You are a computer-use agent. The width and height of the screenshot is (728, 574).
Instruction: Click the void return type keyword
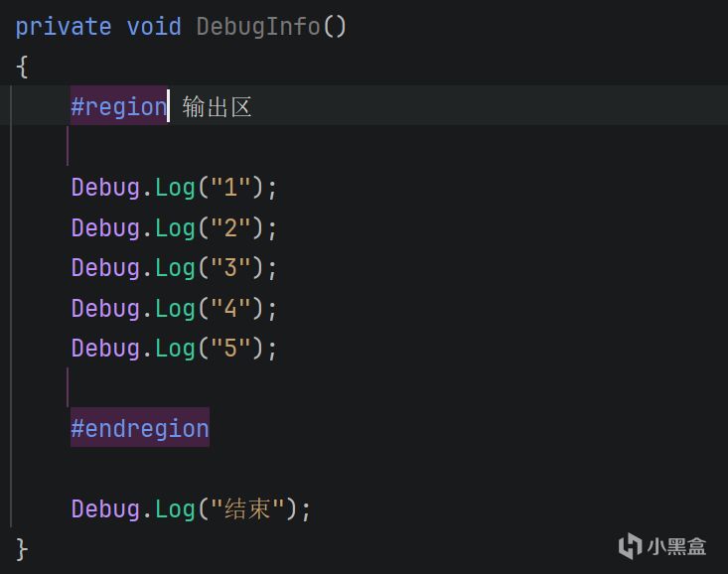coord(153,26)
